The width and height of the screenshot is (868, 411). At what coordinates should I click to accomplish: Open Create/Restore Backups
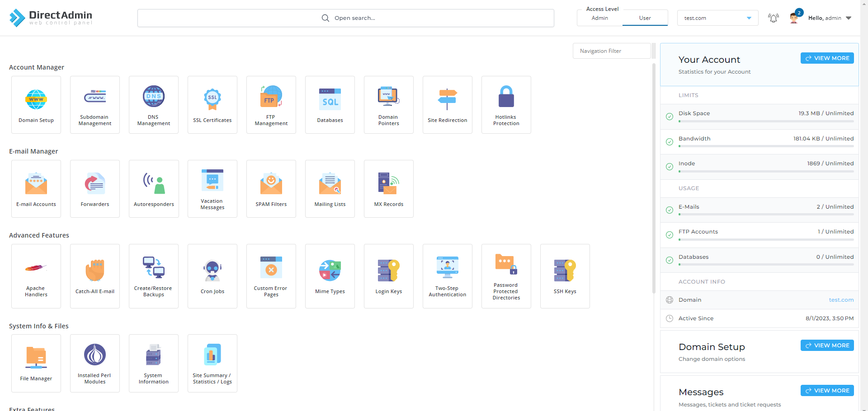click(154, 276)
